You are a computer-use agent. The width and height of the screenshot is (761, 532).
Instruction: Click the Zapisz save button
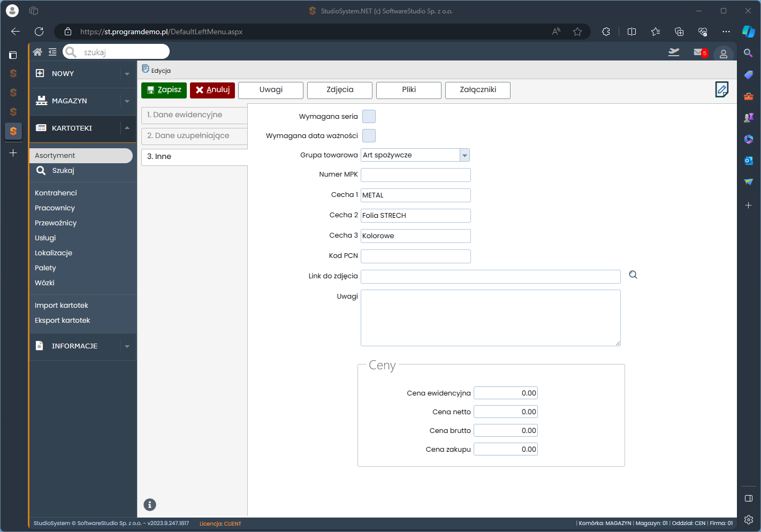point(164,90)
